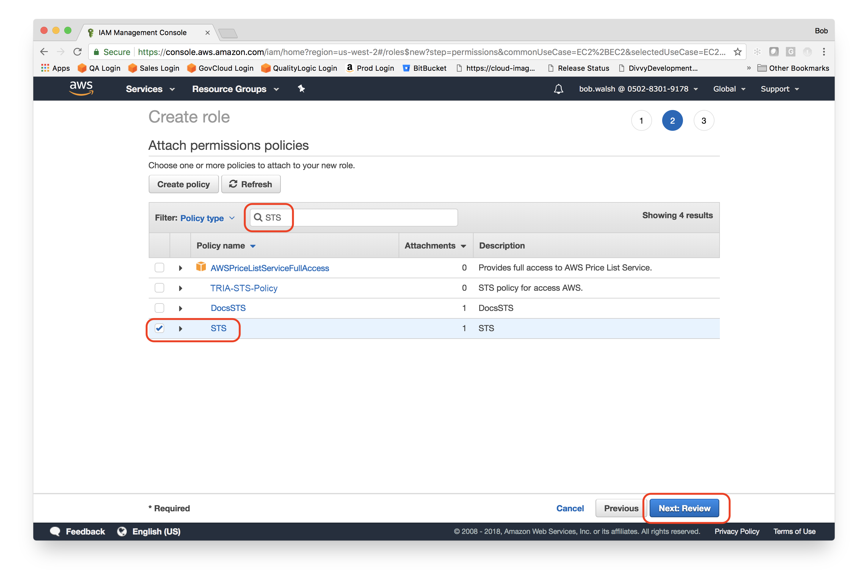Viewport: 868px width, 588px height.
Task: Click the Create policy button
Action: tap(183, 184)
